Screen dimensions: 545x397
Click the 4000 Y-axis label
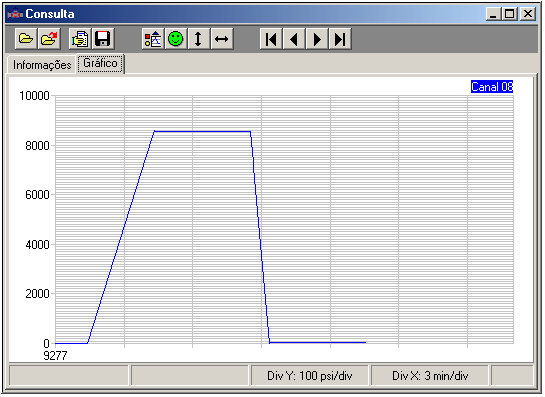(x=37, y=244)
